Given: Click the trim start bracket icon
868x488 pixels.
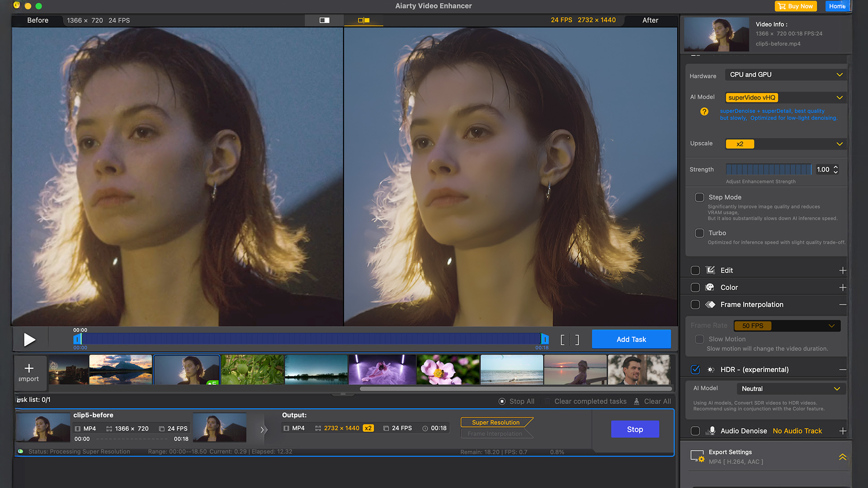Looking at the screenshot, I should [x=562, y=340].
